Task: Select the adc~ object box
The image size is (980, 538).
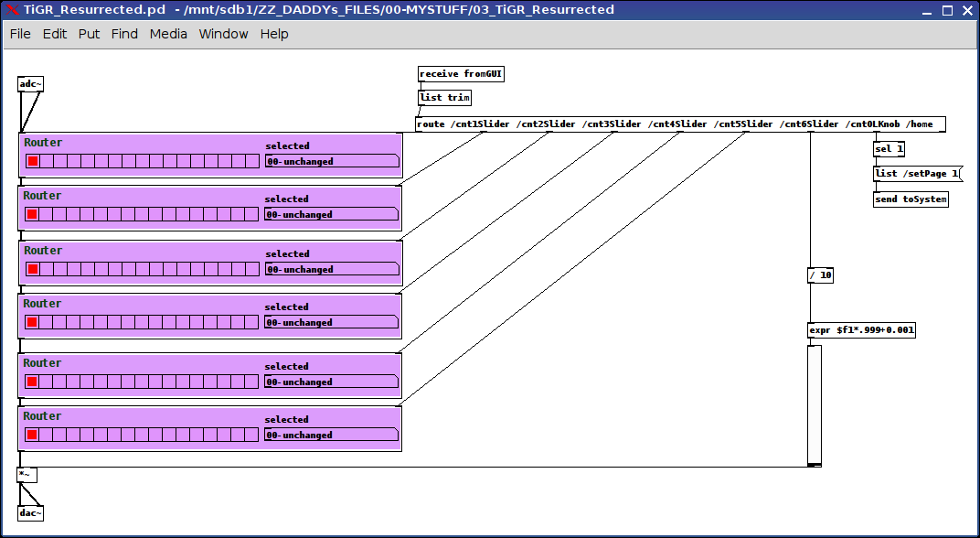Action: [x=31, y=84]
